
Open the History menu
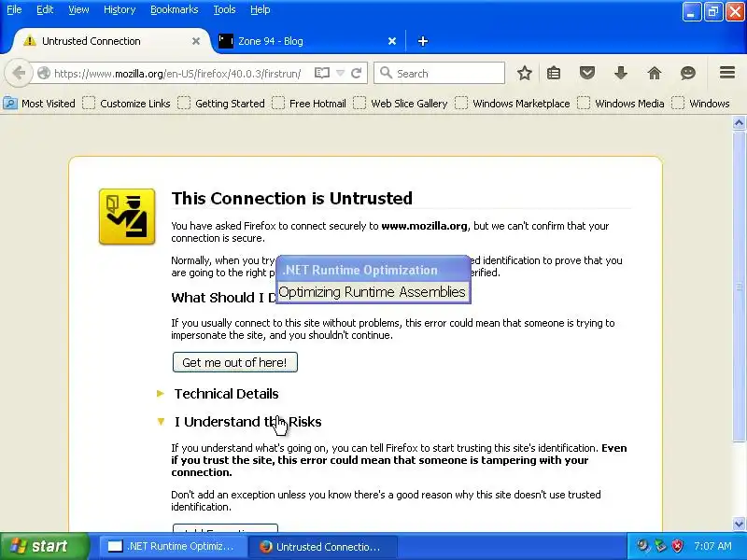point(120,9)
